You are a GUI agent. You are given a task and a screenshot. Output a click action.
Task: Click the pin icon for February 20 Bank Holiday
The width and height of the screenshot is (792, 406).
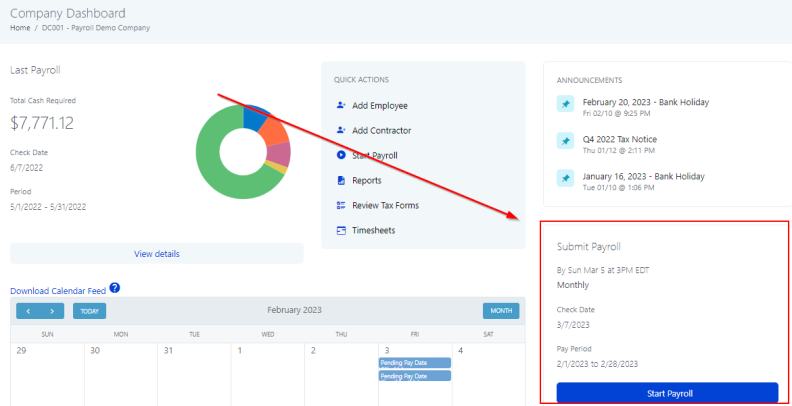click(x=565, y=104)
